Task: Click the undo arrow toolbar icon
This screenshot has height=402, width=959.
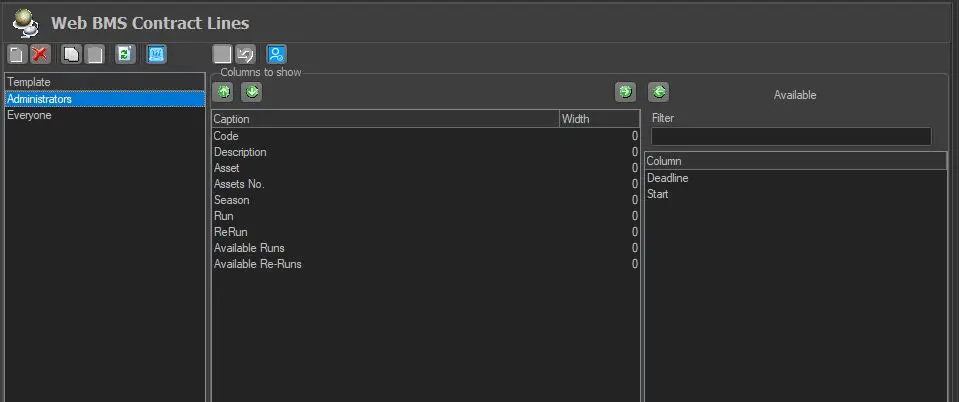Action: pyautogui.click(x=245, y=55)
